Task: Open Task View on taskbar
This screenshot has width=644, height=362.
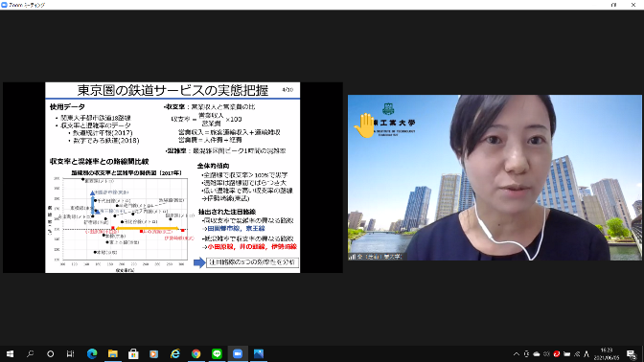Action: pos(70,353)
